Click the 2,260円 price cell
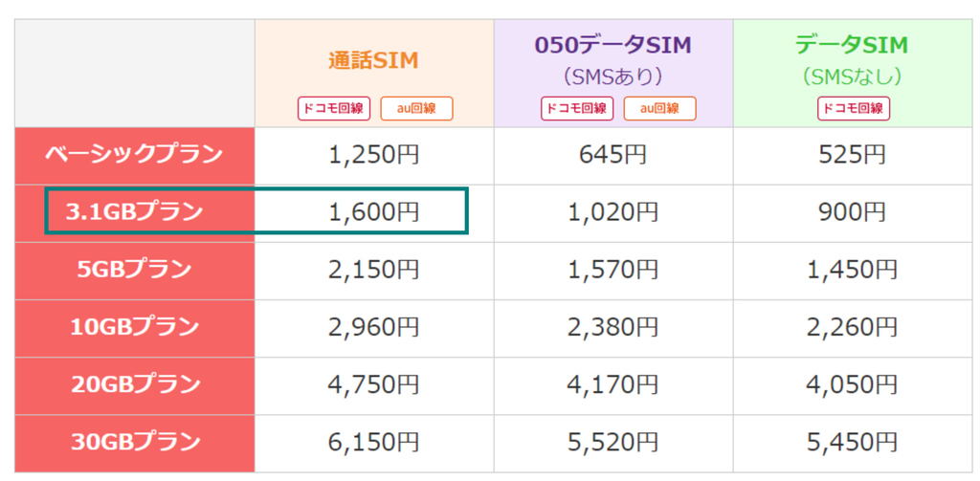The height and width of the screenshot is (481, 980). pos(853,327)
